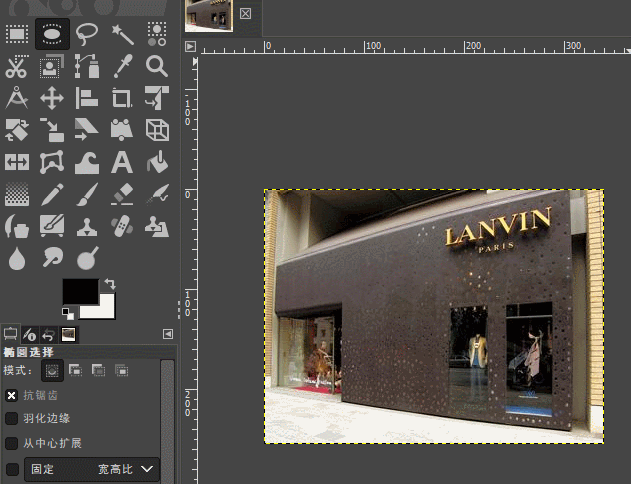
Task: Select the Handle Transform tool
Action: (x=122, y=130)
